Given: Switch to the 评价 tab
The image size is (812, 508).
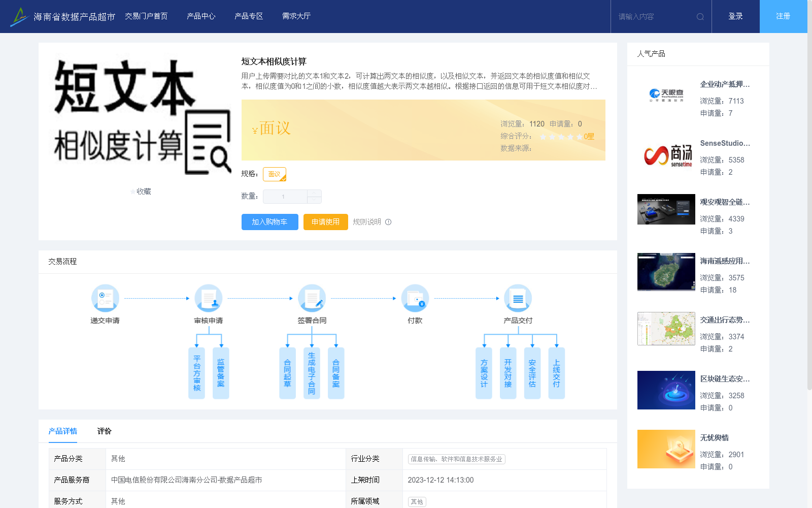Looking at the screenshot, I should click(105, 431).
